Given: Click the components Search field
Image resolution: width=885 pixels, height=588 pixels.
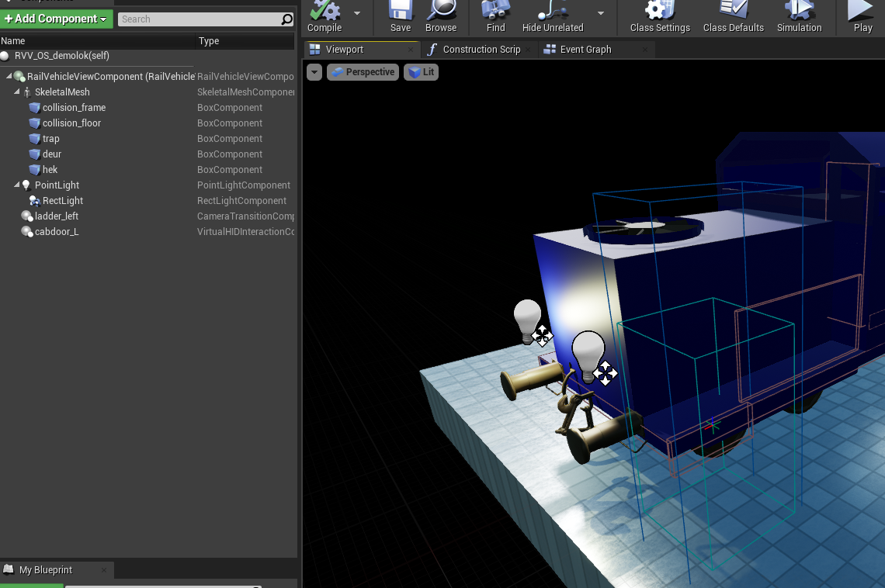Looking at the screenshot, I should pyautogui.click(x=200, y=19).
